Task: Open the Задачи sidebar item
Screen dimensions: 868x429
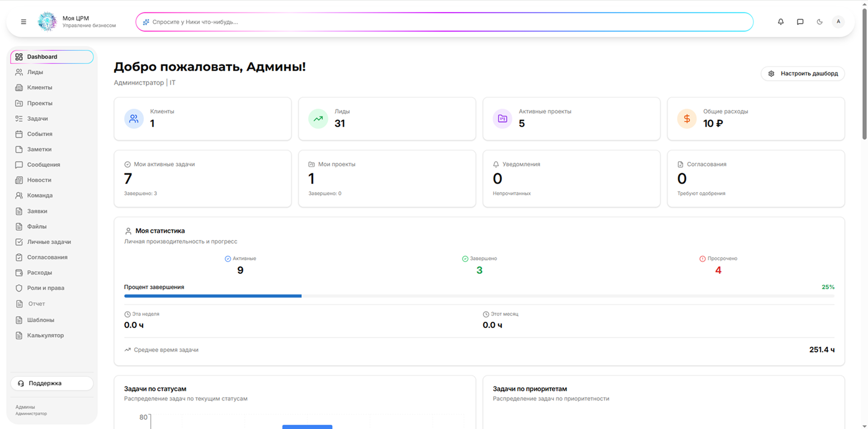Action: [x=37, y=119]
